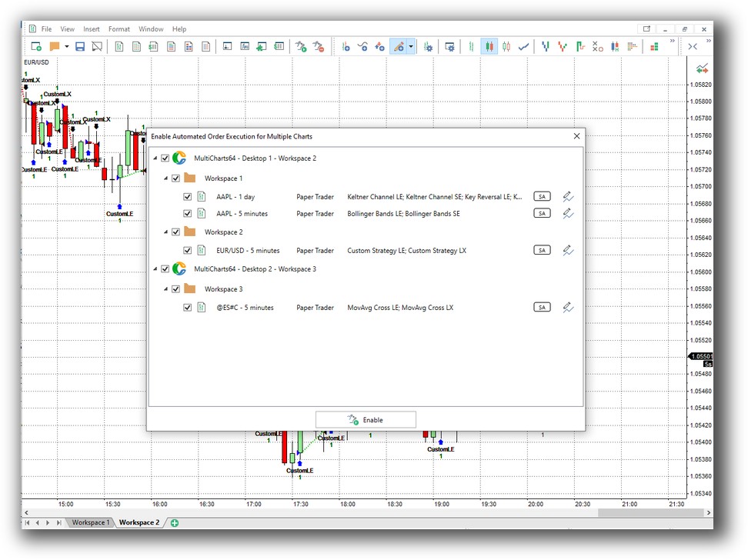Add a new workspace tab with the green plus

[175, 523]
